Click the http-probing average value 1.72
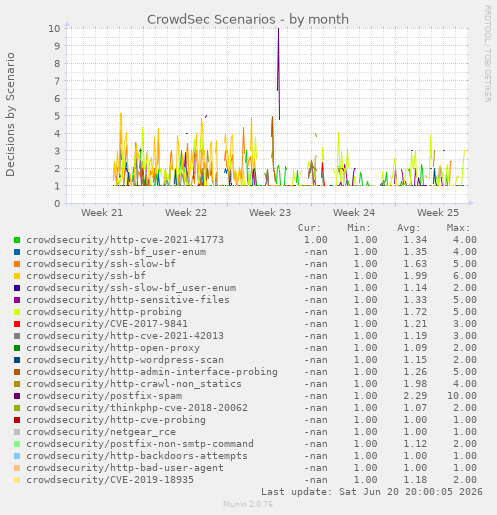The height and width of the screenshot is (515, 497). [x=415, y=312]
